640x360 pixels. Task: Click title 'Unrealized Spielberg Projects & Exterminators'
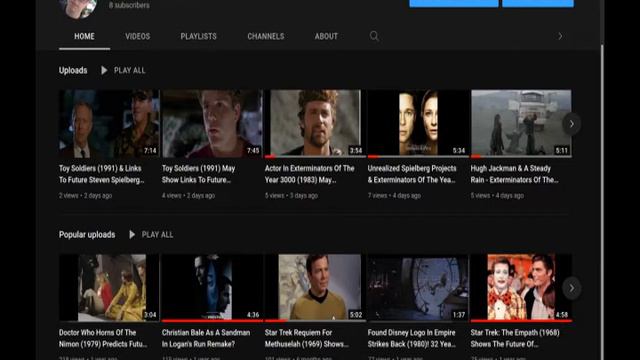pyautogui.click(x=412, y=174)
